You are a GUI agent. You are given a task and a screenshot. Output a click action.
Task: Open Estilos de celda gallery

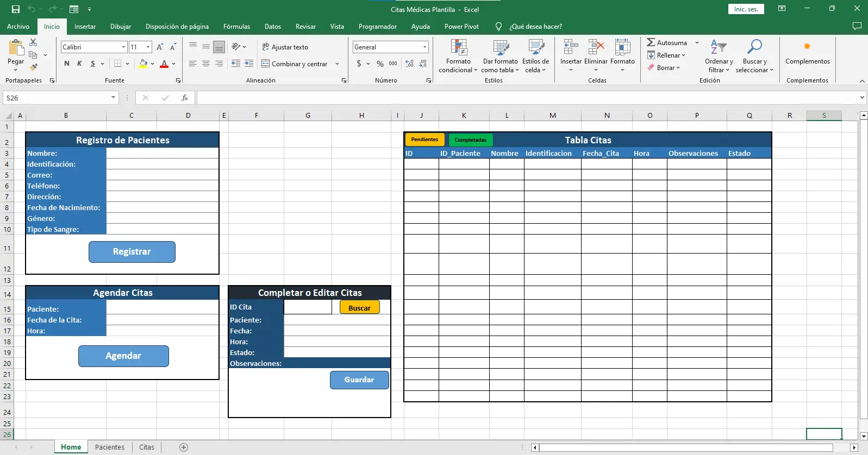[535, 56]
